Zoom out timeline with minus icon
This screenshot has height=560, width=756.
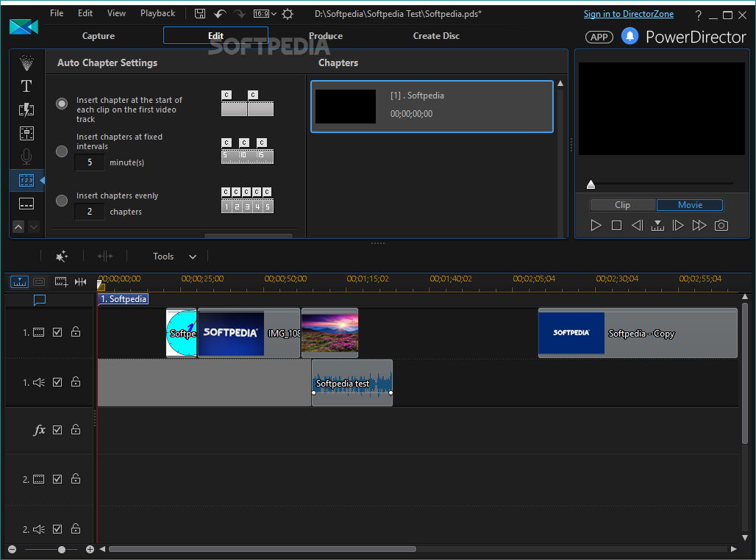[x=12, y=549]
